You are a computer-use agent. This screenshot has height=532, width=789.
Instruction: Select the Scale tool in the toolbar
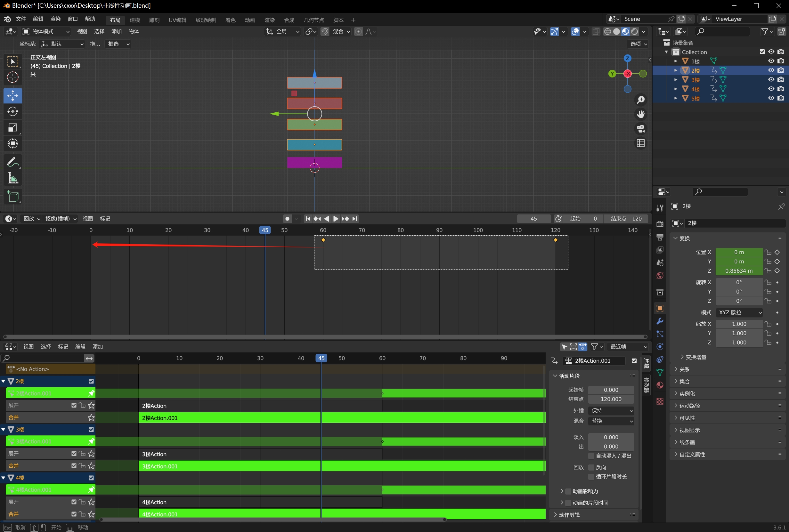tap(12, 128)
